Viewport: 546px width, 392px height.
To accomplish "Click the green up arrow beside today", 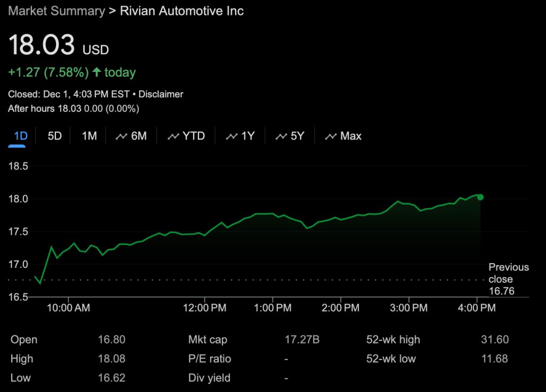I will [x=97, y=72].
